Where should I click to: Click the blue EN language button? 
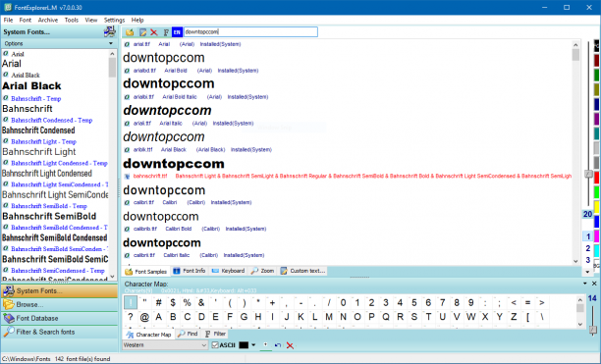tap(177, 32)
